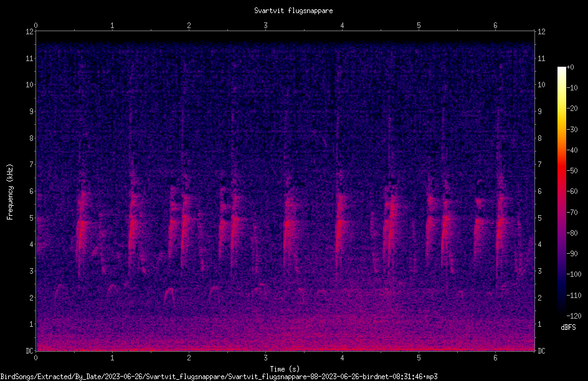Click the "4" second tick on the top time axis
This screenshot has height=381, width=588.
coord(342,26)
